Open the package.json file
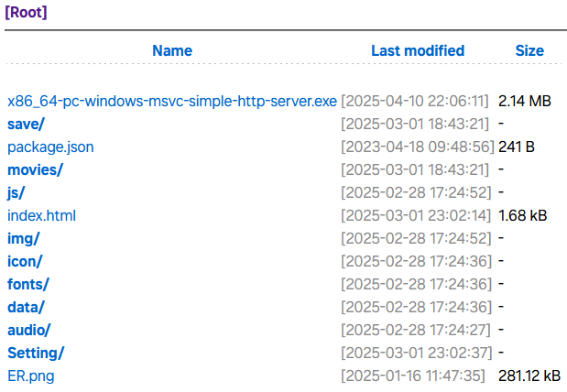 click(x=50, y=147)
